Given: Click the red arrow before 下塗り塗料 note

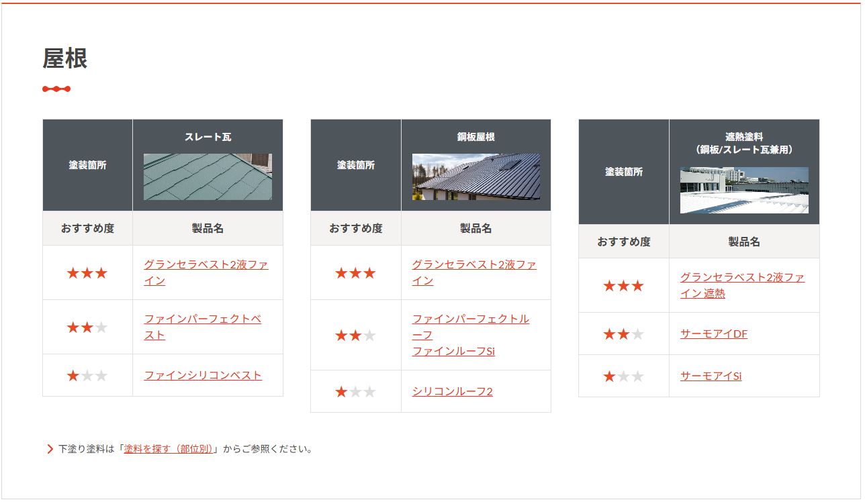Looking at the screenshot, I should click(x=50, y=449).
